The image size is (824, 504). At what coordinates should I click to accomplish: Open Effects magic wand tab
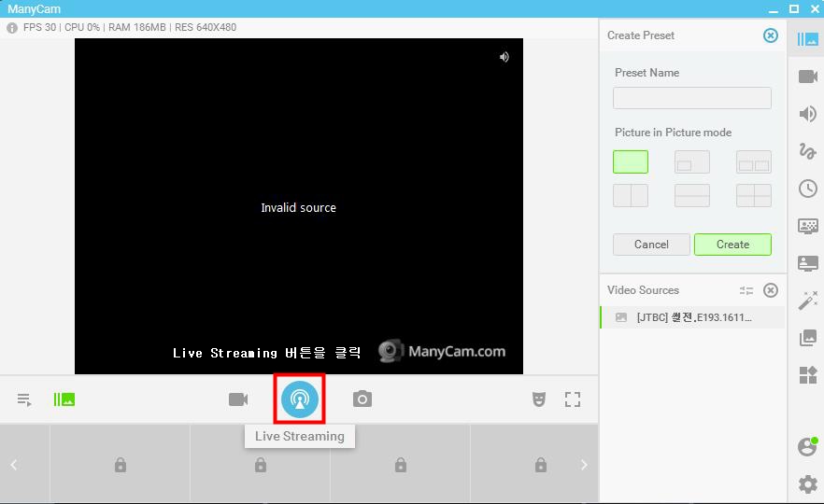tap(808, 301)
